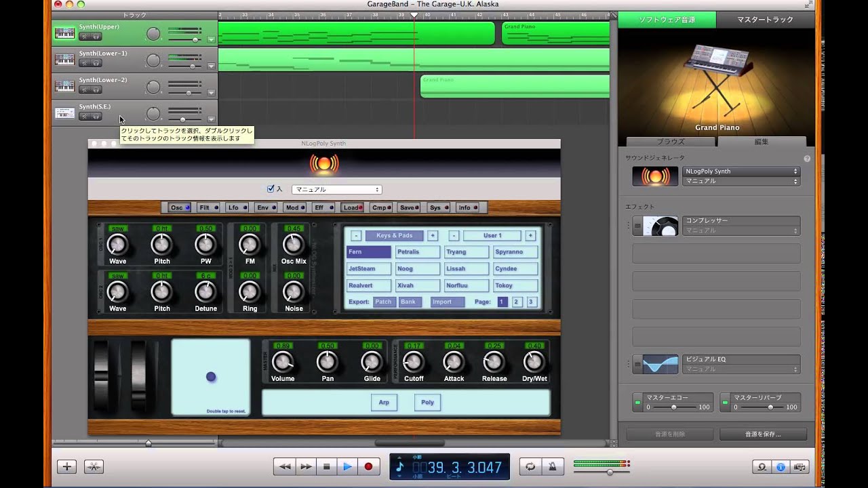The image size is (868, 488).
Task: Click the XY pad blue dot
Action: tap(211, 377)
